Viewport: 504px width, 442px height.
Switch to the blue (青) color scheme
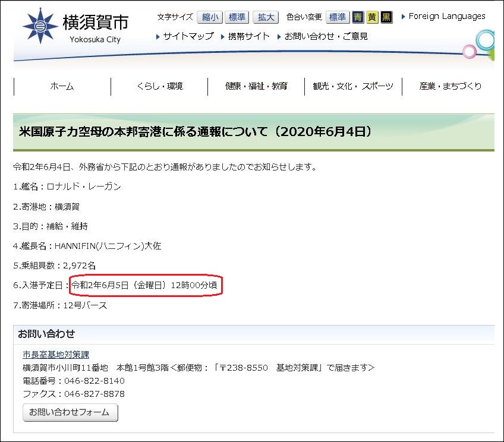pyautogui.click(x=358, y=17)
